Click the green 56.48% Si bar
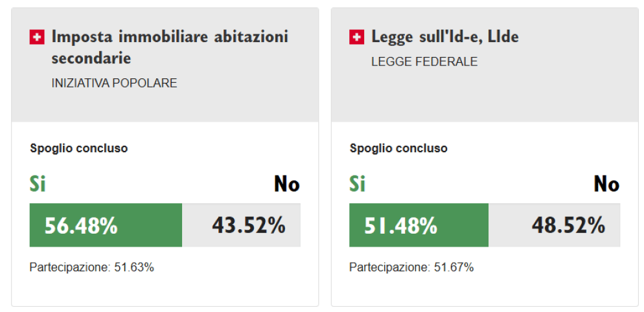Image resolution: width=644 pixels, height=312 pixels. coord(106,225)
